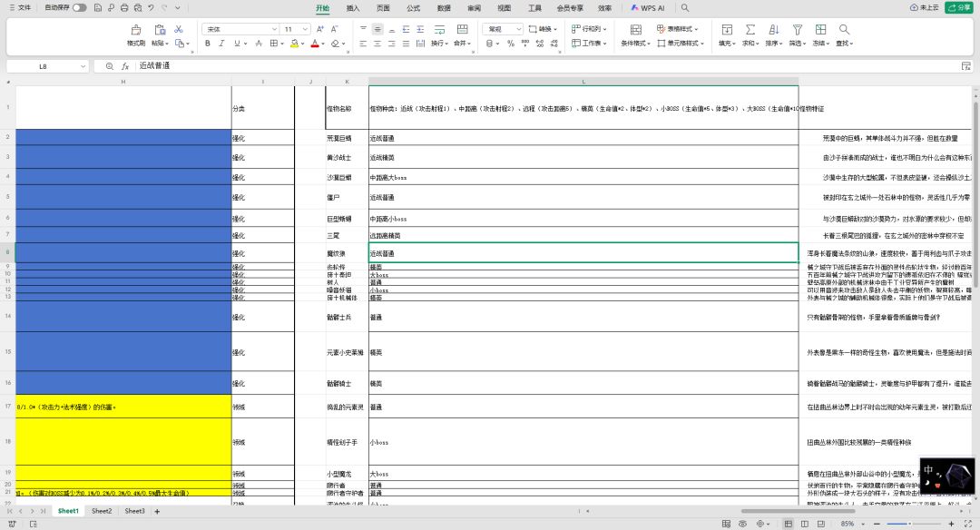Image resolution: width=980 pixels, height=530 pixels.
Task: Click the WPS AI button
Action: point(648,8)
